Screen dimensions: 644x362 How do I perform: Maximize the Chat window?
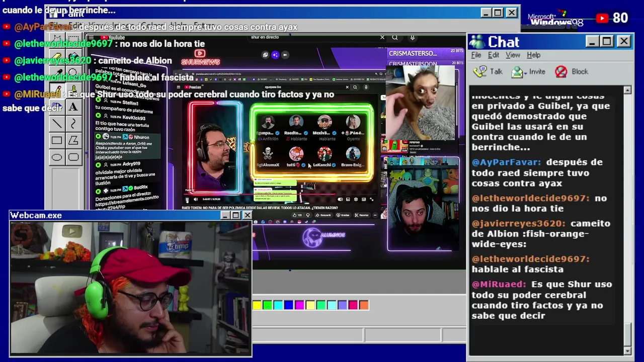[607, 41]
